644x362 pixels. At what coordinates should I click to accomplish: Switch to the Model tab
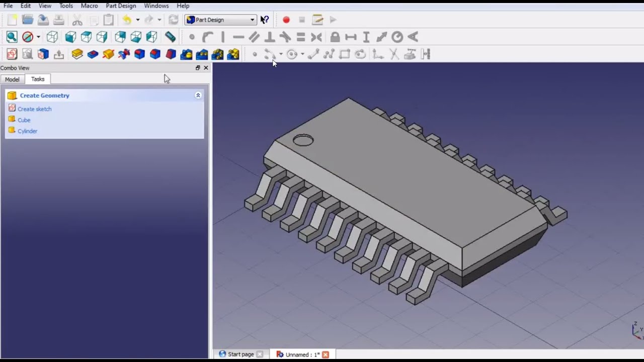[x=12, y=79]
